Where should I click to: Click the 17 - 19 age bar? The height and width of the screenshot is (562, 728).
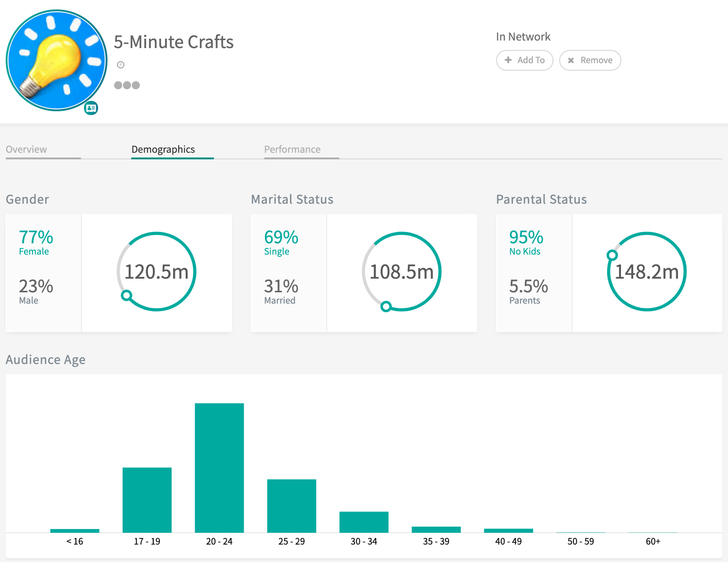point(147,500)
